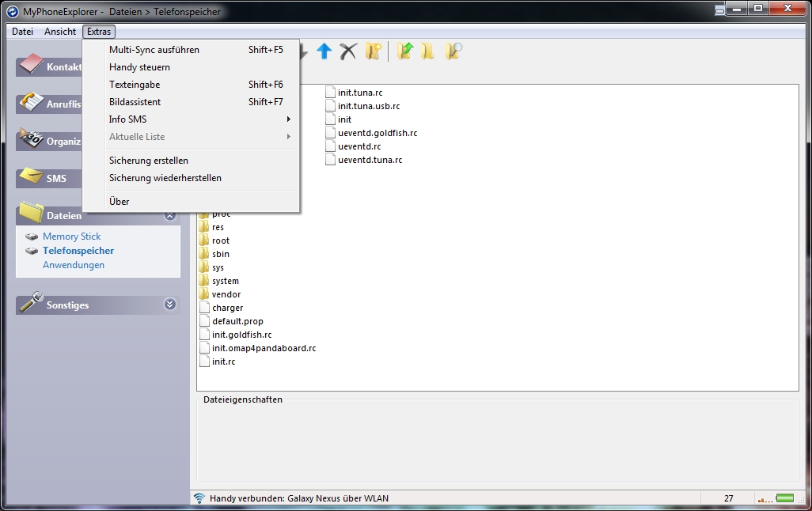Screen dimensions: 812x511
Task: Click the black X delete icon
Action: point(348,51)
